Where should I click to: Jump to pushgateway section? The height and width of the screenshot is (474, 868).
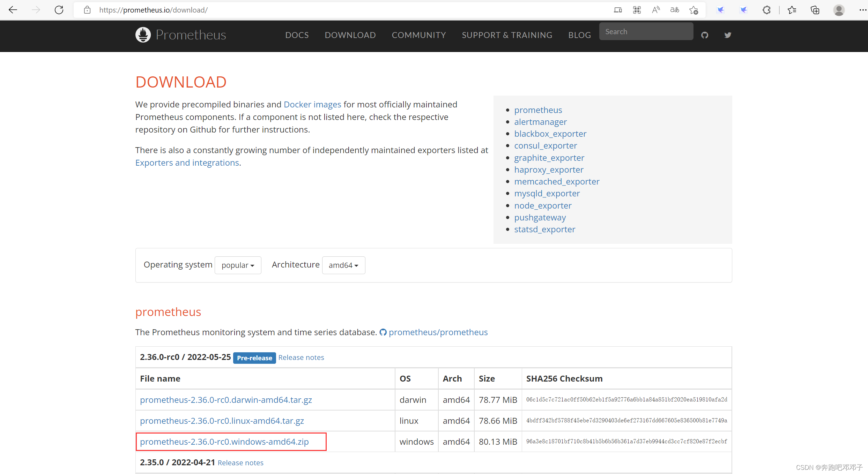point(540,217)
